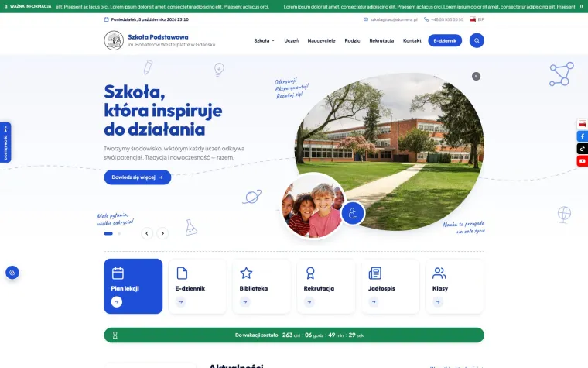The width and height of the screenshot is (588, 368).
Task: Pause the scrolling news ticker
Action: coord(581,6)
